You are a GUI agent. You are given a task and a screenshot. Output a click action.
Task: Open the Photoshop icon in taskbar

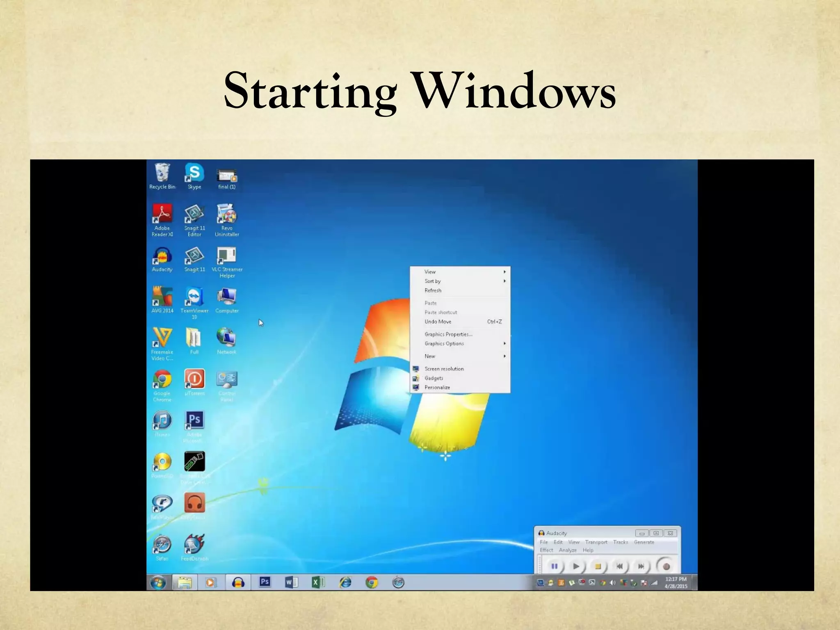click(x=265, y=582)
